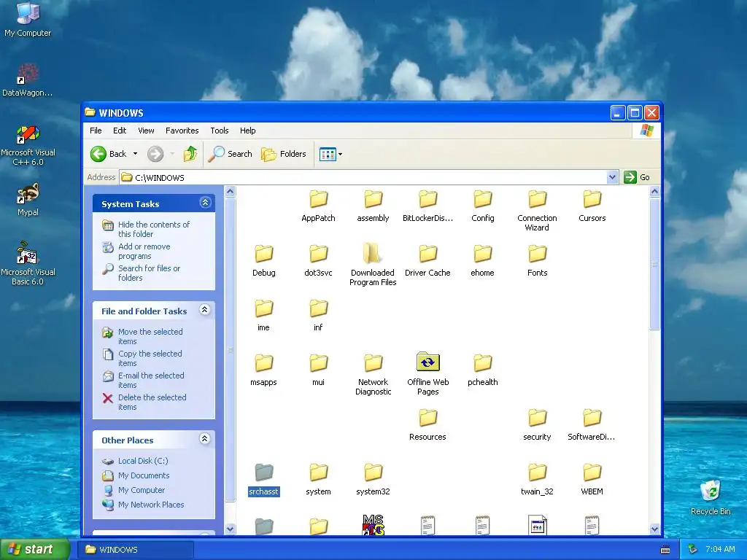
Task: Select the Cursors folder
Action: [592, 206]
